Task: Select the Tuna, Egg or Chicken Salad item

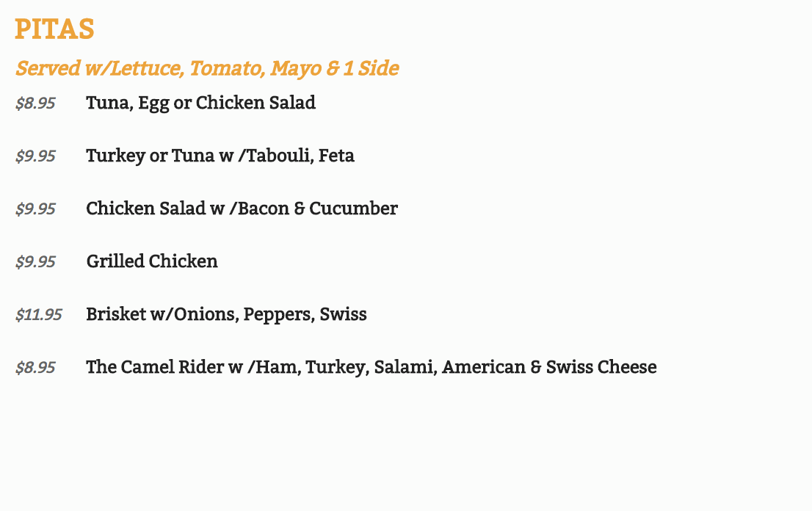Action: [200, 103]
